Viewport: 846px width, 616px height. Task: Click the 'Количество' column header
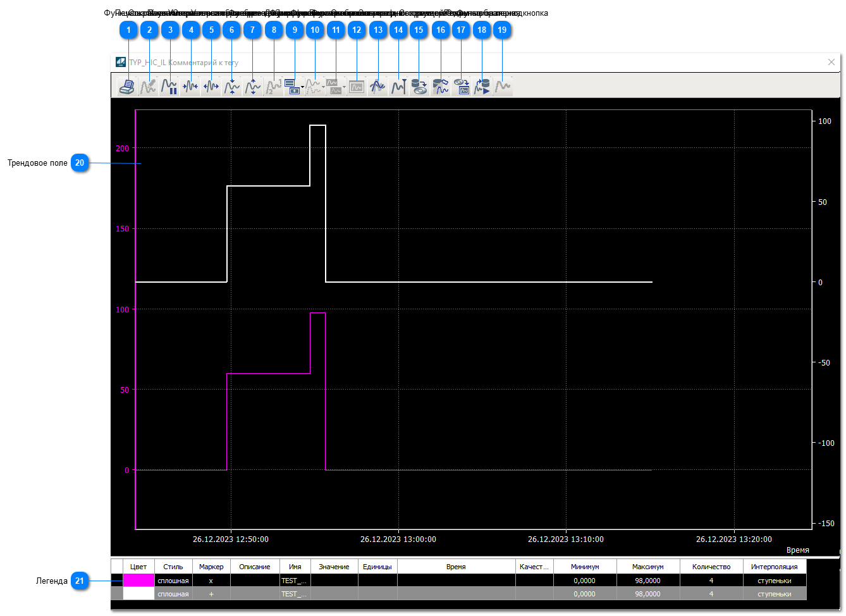711,567
